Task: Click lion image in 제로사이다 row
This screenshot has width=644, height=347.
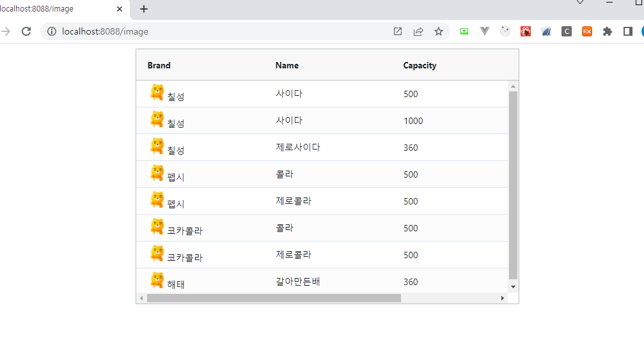Action: pyautogui.click(x=157, y=146)
